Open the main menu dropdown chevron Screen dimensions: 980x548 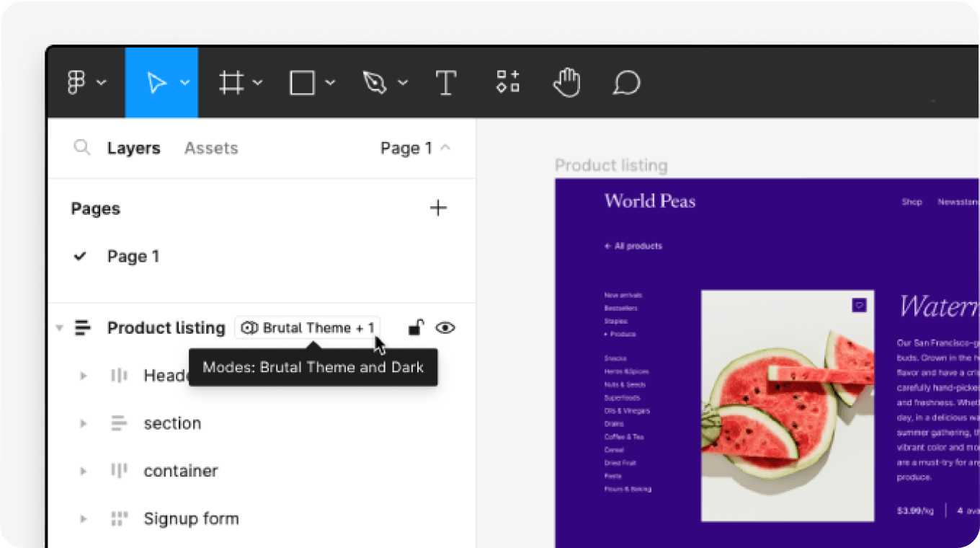[101, 83]
